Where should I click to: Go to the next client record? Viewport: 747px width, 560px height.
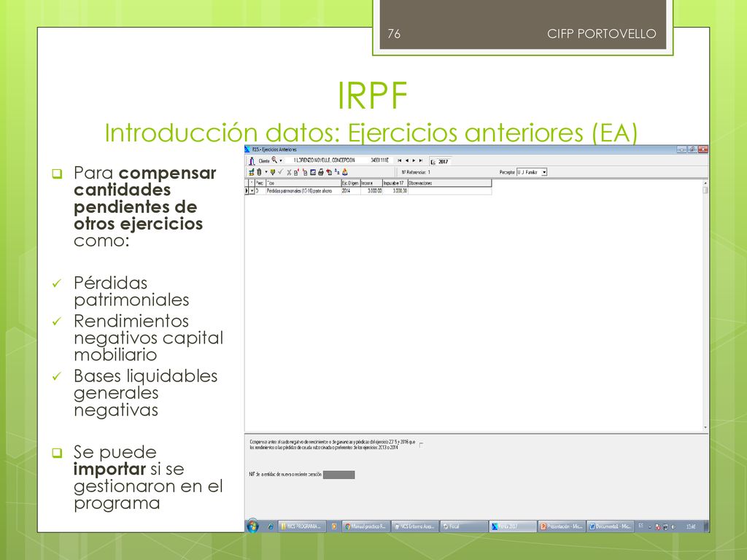click(x=414, y=160)
